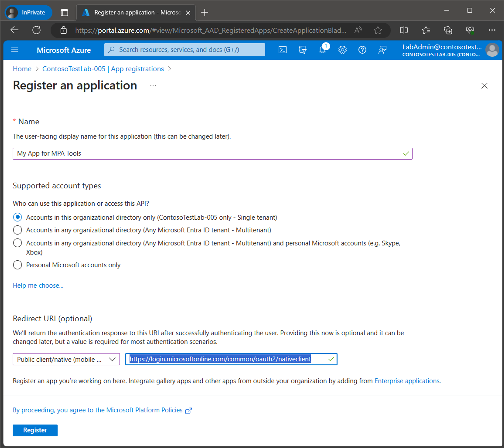
Task: Open the Support and help question icon
Action: [x=362, y=50]
